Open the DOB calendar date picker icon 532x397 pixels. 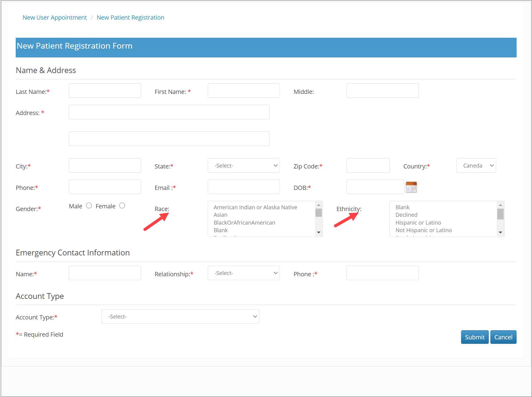point(411,187)
